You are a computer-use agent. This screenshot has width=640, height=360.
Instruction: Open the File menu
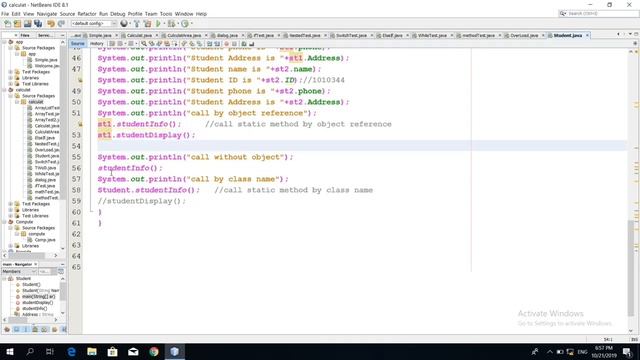5,14
